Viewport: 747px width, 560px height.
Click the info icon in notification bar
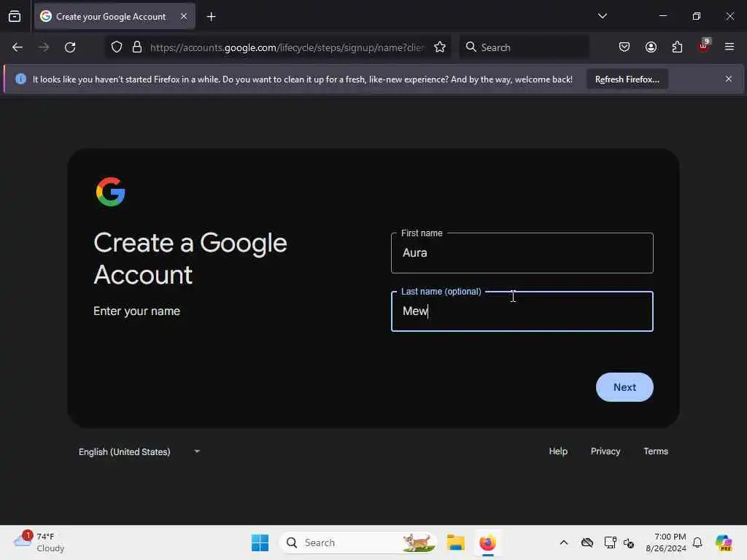(20, 79)
